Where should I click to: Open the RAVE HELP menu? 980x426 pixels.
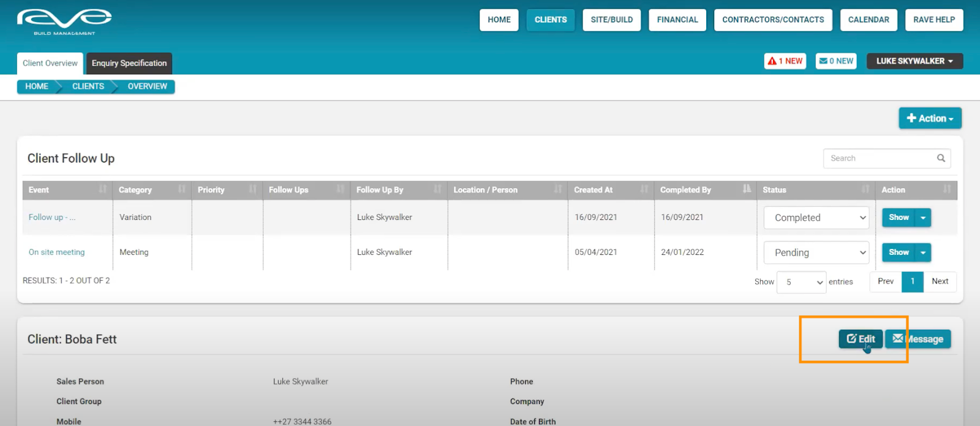934,20
